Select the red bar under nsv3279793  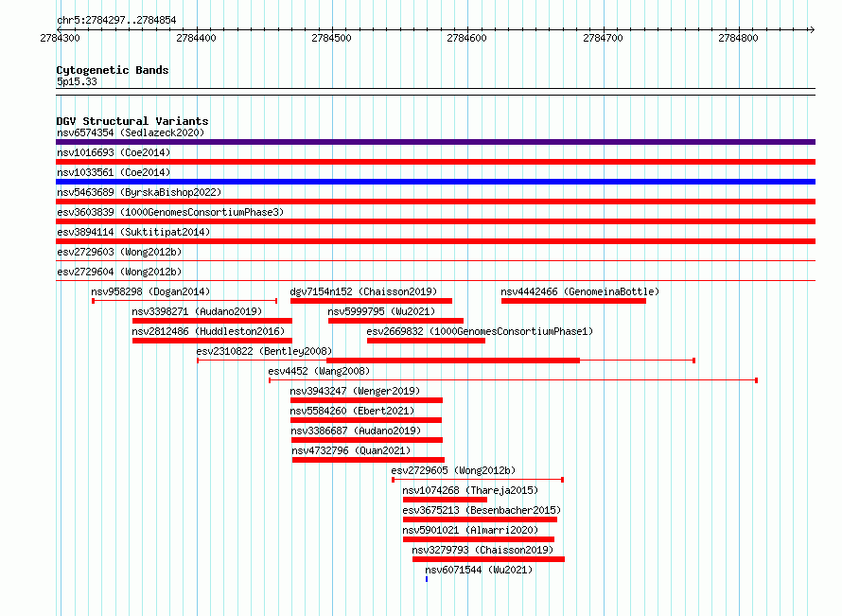click(x=489, y=559)
